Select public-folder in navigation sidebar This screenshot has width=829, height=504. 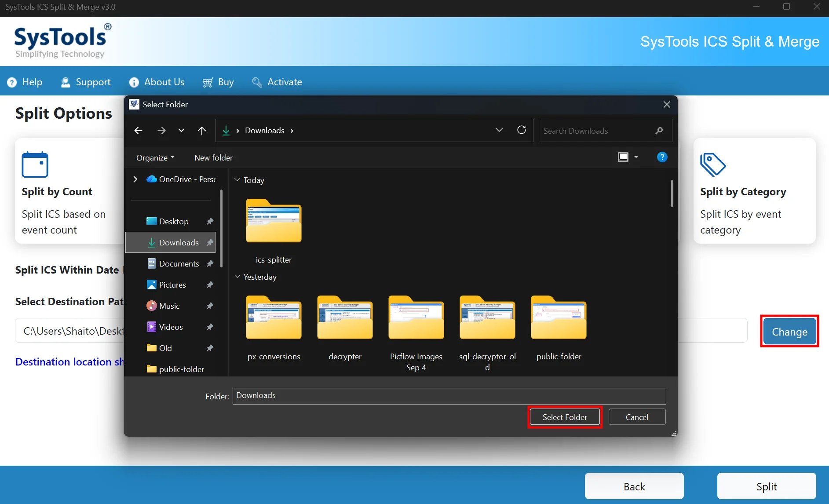[175, 369]
